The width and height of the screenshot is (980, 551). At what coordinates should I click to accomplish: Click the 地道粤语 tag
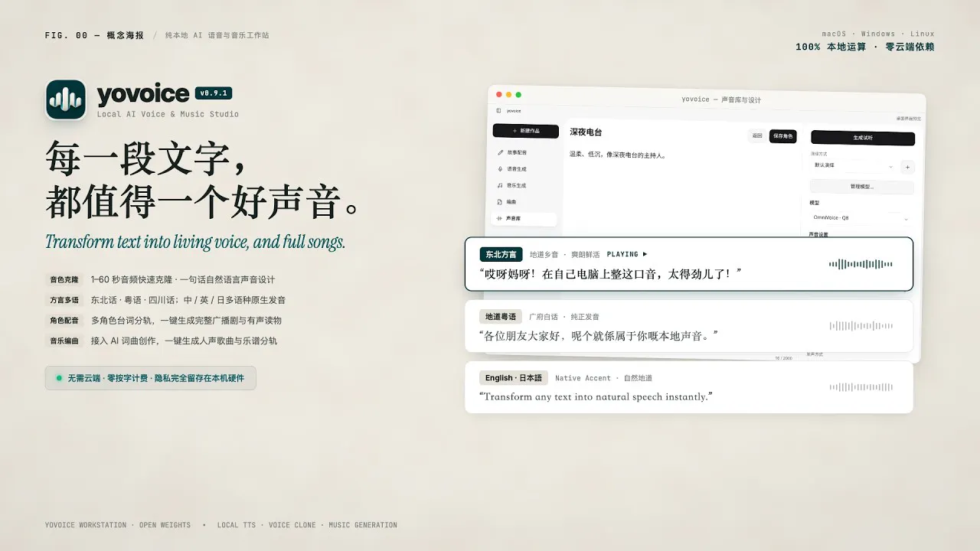[501, 317]
